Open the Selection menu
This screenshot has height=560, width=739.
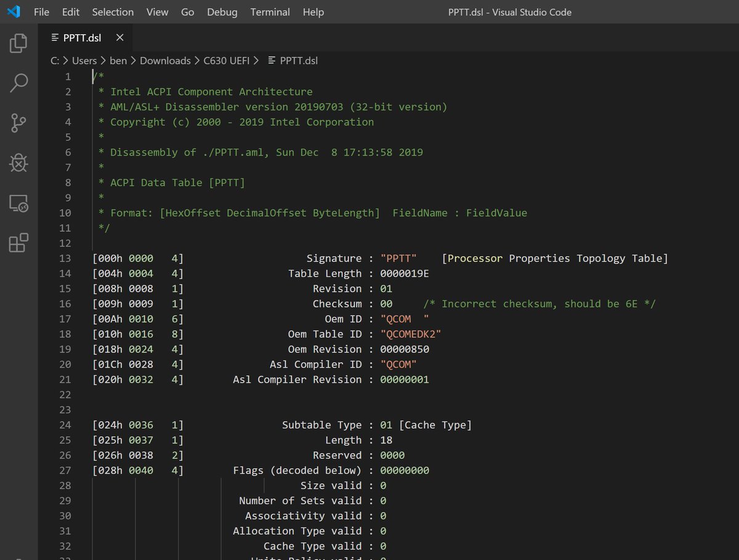113,12
